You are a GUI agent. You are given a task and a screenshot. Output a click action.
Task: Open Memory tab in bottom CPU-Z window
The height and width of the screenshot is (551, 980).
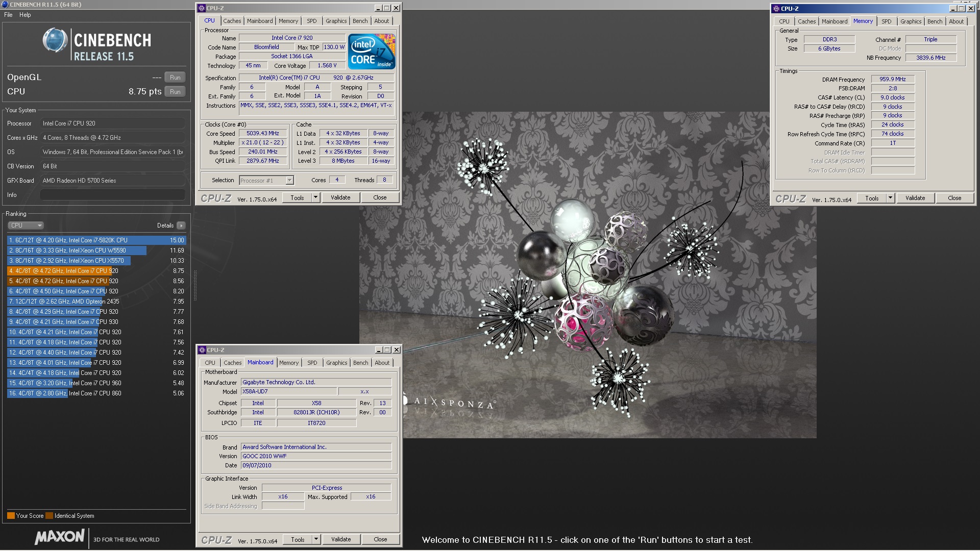click(x=289, y=363)
